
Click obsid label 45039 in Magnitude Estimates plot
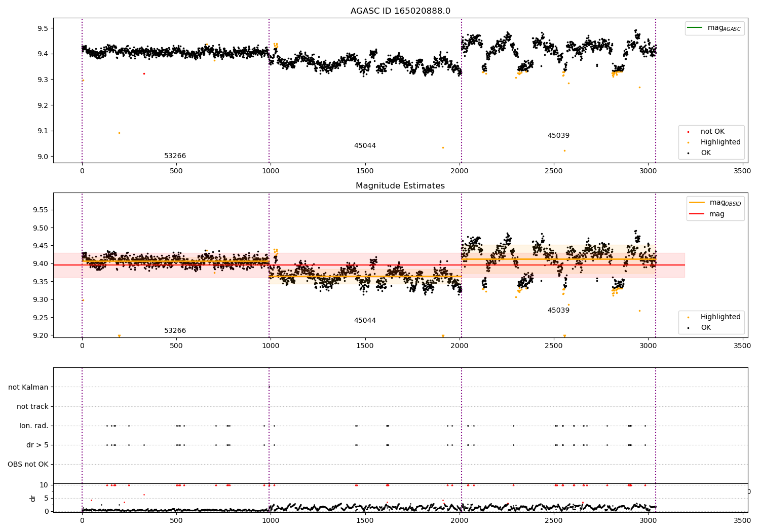[558, 311]
